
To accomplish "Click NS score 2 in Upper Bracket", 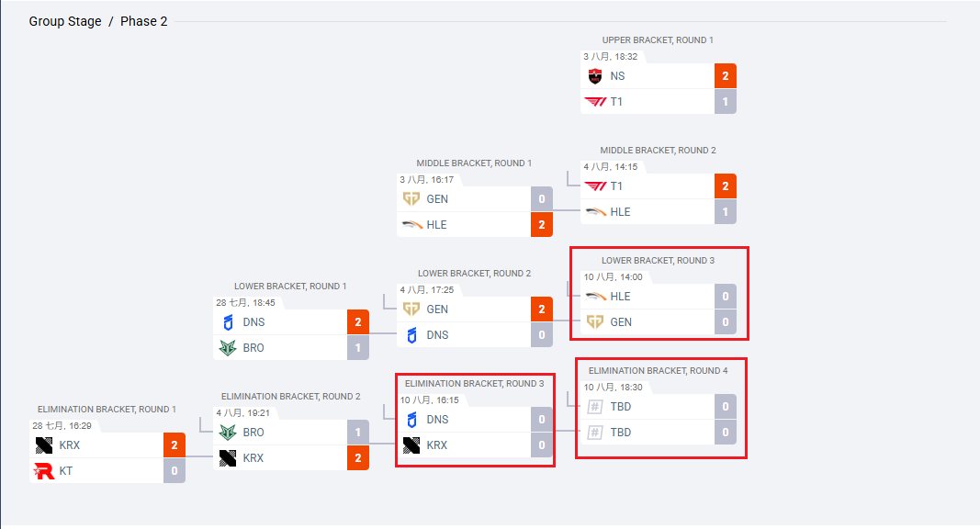I will click(725, 76).
